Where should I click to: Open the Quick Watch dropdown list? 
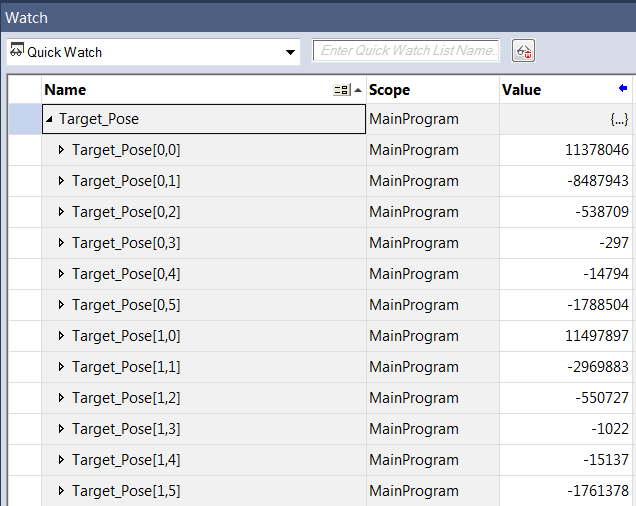(x=290, y=52)
